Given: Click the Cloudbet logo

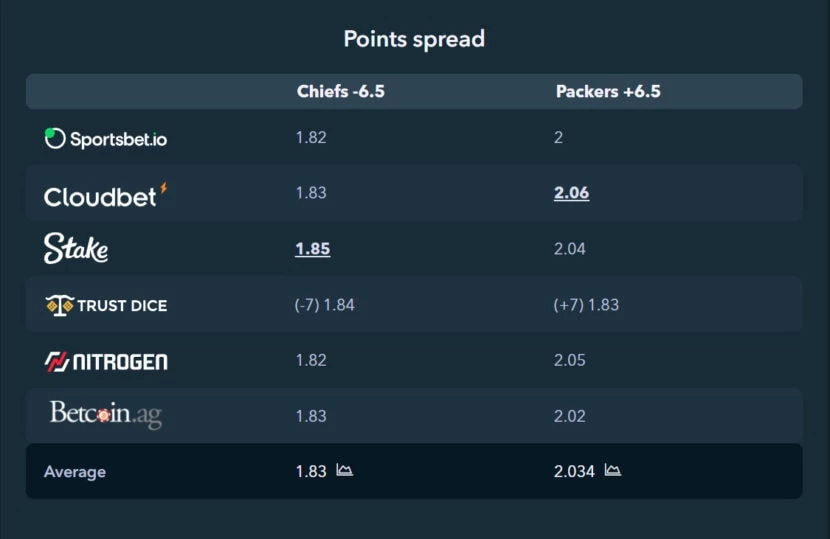Looking at the screenshot, I should click(106, 195).
